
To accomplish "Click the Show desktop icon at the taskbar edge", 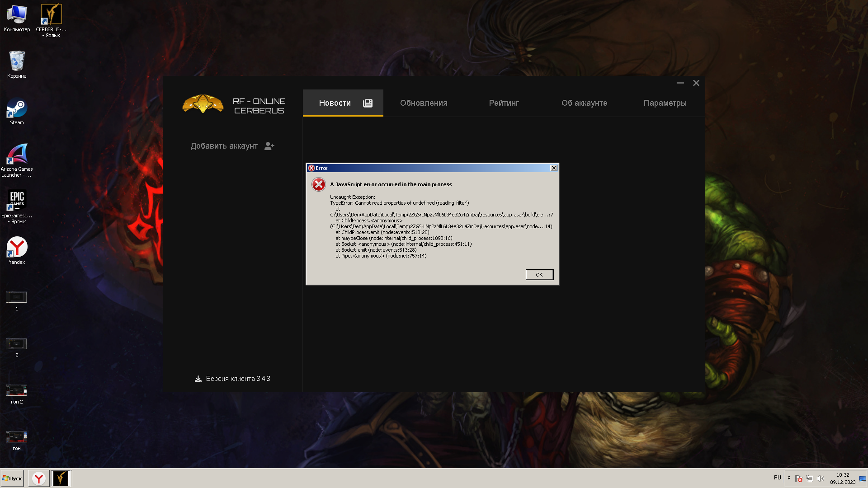I will pos(863,479).
